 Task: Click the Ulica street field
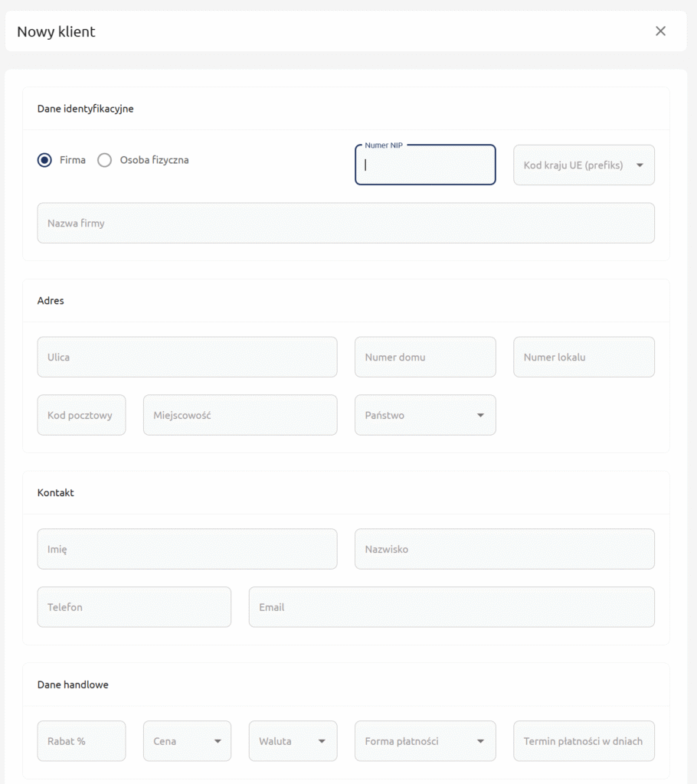(187, 358)
